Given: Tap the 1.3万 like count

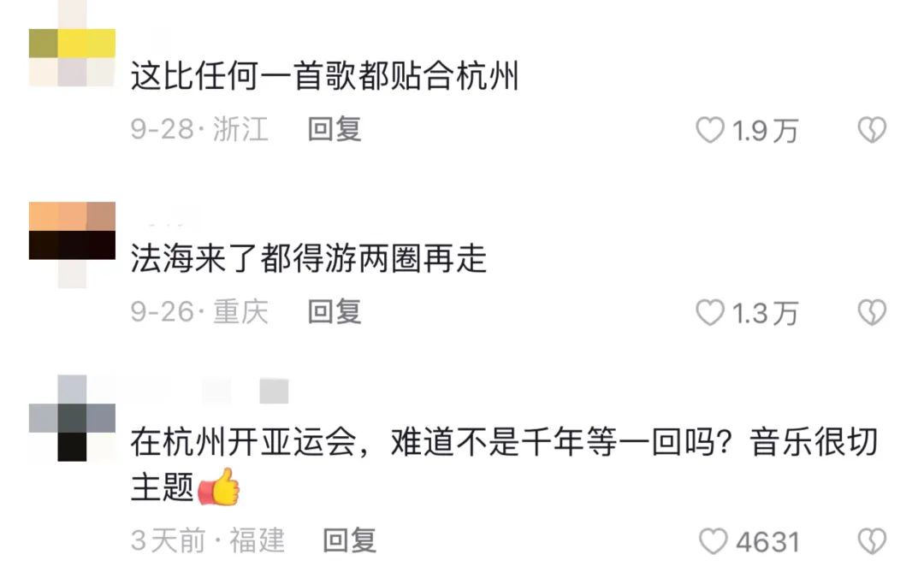Looking at the screenshot, I should (765, 314).
